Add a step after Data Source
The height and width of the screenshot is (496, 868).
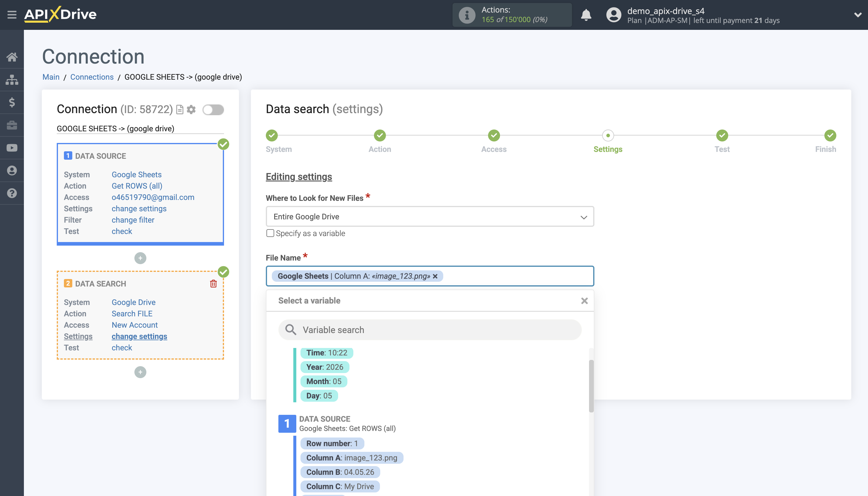coord(140,258)
